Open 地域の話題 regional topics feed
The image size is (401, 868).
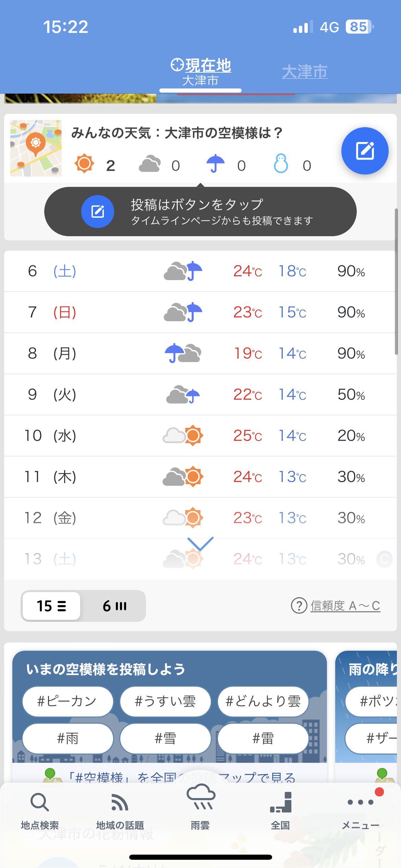point(120,810)
